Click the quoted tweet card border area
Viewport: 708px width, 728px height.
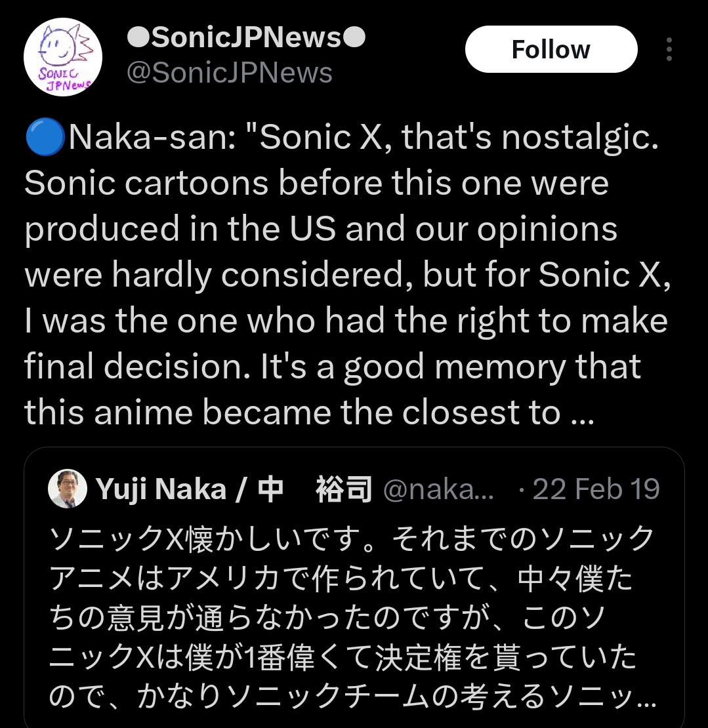[354, 588]
